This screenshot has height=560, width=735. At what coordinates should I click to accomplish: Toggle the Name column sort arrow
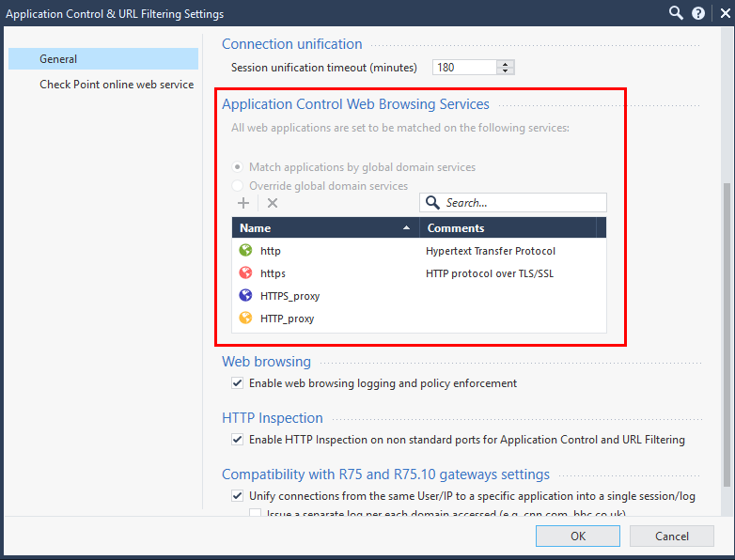click(x=406, y=227)
